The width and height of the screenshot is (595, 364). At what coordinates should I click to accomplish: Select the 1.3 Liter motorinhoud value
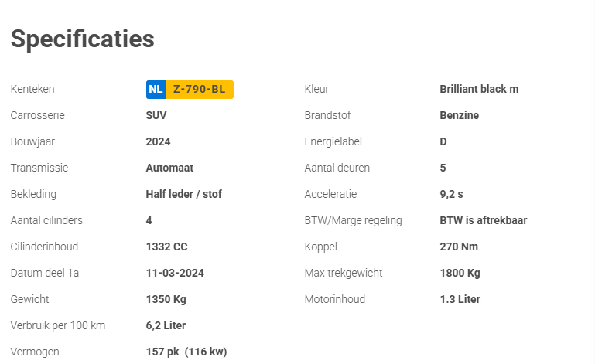[x=460, y=300]
